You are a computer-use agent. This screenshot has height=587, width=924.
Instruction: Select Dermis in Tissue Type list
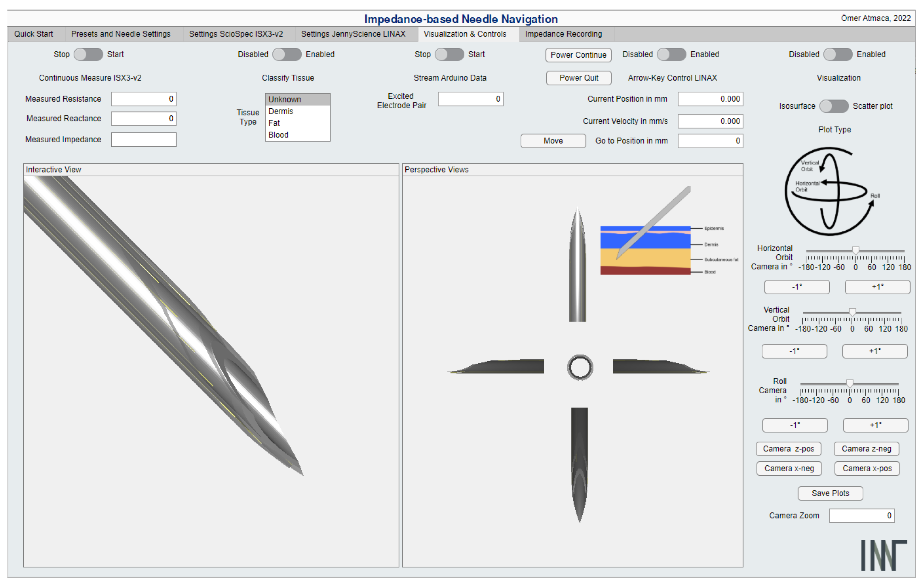point(281,111)
